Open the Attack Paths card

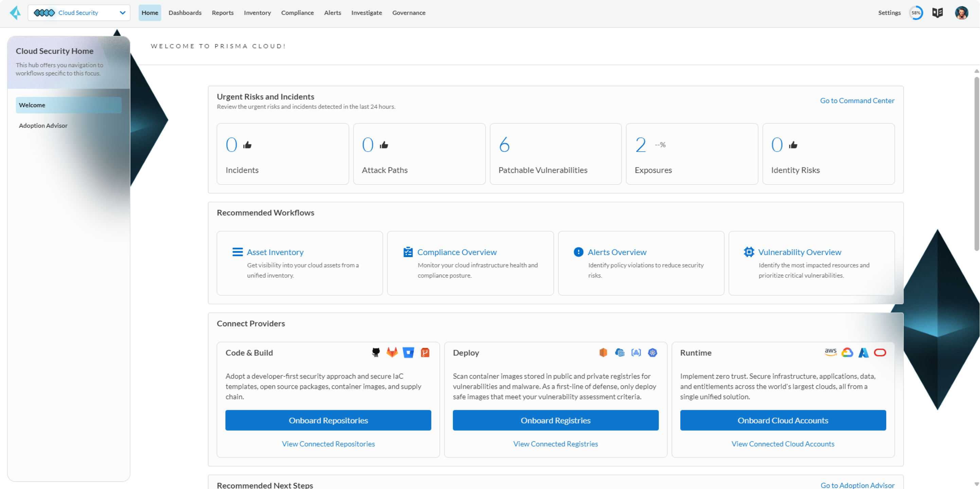point(419,153)
